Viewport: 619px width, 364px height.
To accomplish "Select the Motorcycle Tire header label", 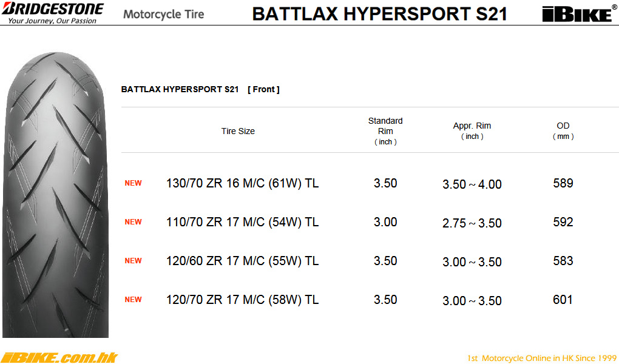I will 163,14.
